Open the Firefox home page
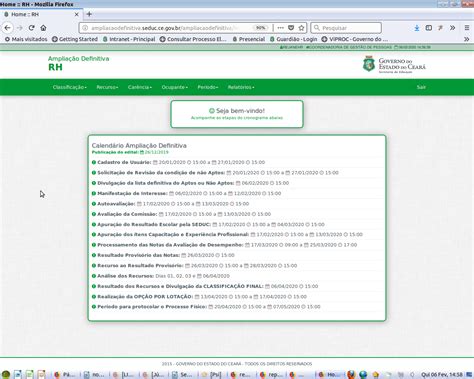 [x=43, y=28]
